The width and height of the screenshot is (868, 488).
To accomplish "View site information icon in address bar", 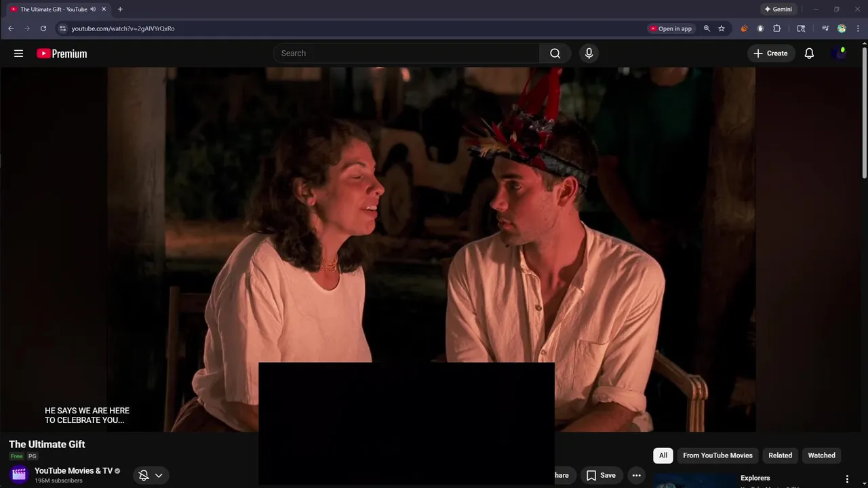I will click(x=62, y=28).
